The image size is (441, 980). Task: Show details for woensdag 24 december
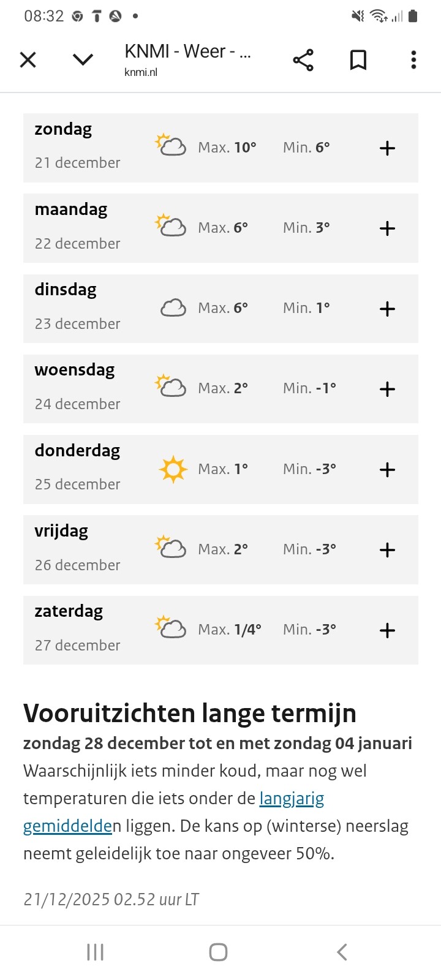tap(387, 389)
